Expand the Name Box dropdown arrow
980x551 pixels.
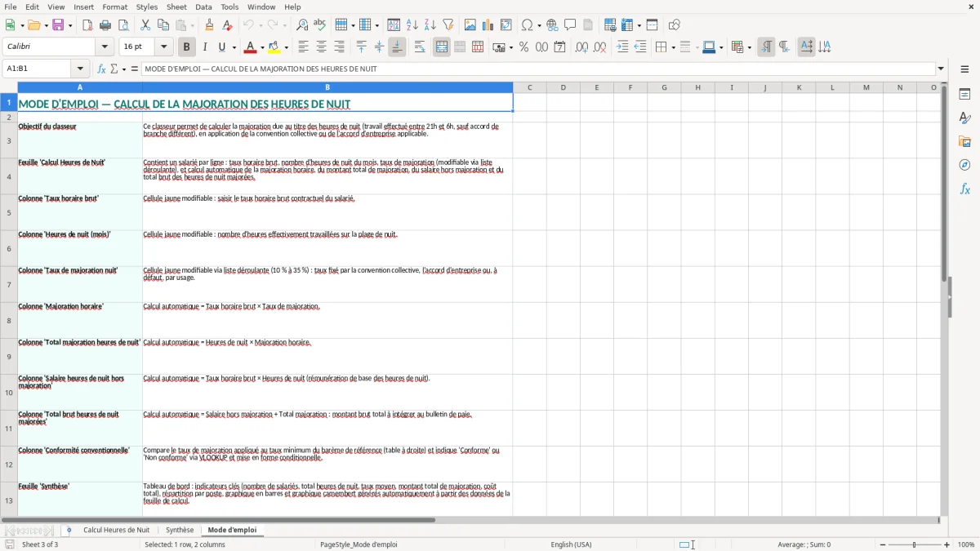coord(80,69)
